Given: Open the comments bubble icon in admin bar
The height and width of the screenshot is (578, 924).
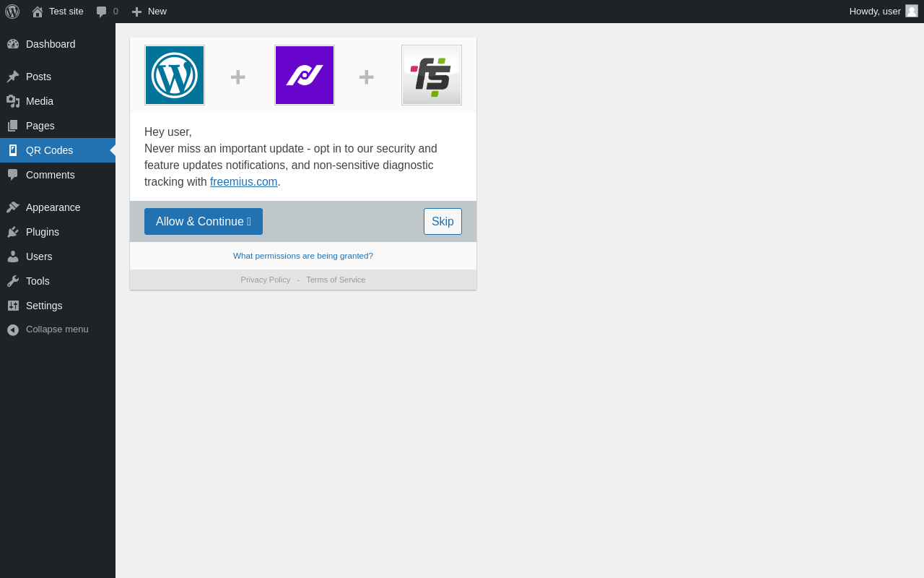Looking at the screenshot, I should [102, 12].
